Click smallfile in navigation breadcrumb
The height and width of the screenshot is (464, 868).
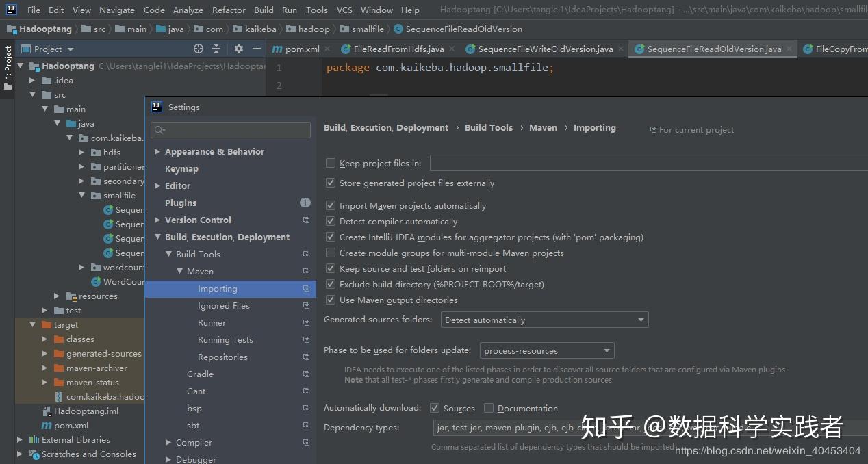368,29
